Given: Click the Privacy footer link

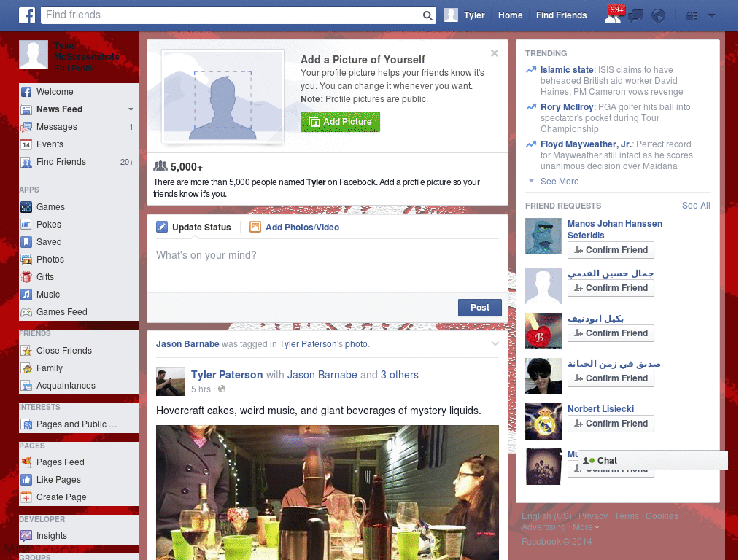Looking at the screenshot, I should pyautogui.click(x=592, y=516).
